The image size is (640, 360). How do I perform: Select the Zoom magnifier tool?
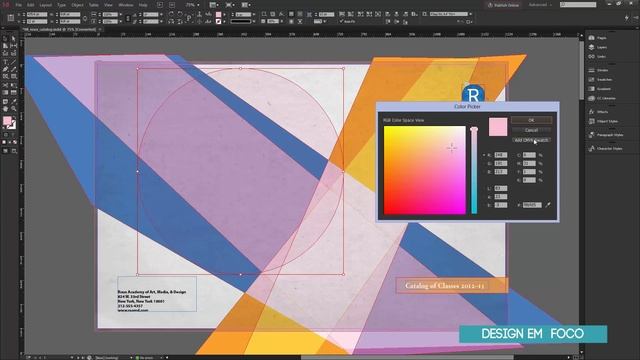(x=13, y=109)
